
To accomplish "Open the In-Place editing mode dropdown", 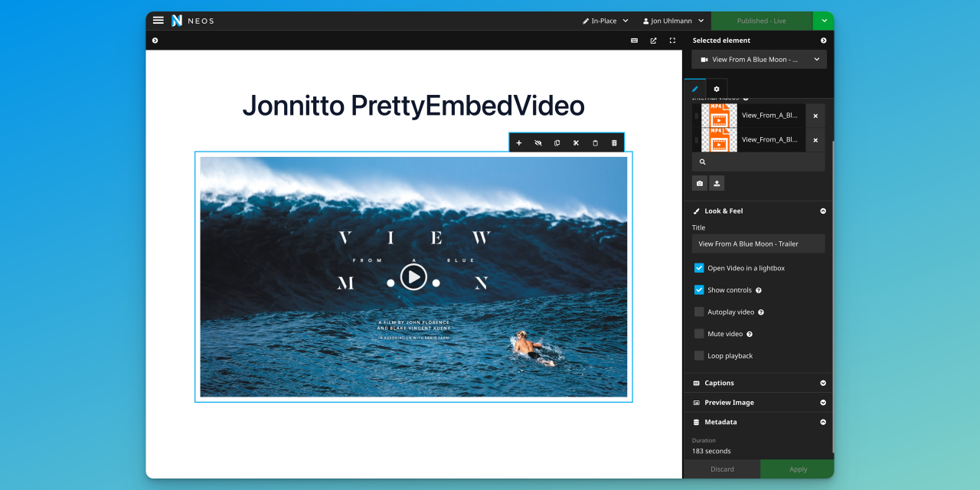I will pos(605,21).
